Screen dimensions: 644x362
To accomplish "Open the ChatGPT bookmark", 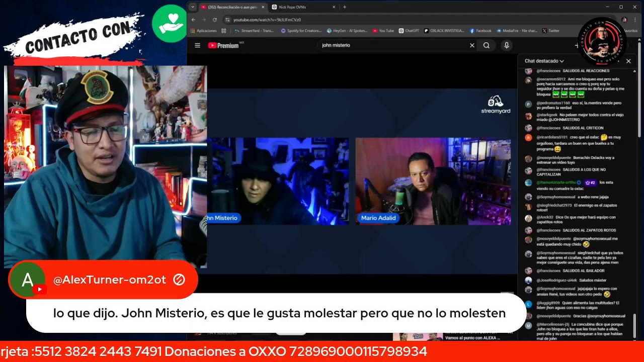I will [x=409, y=31].
